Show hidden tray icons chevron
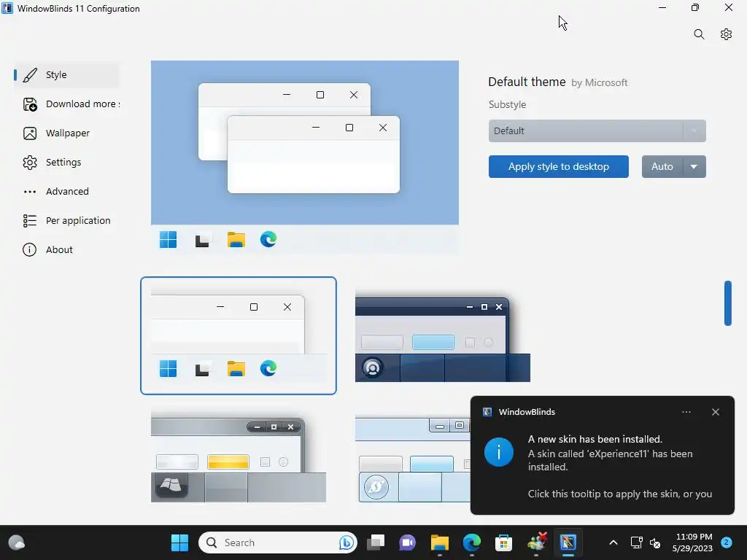Viewport: 747px width, 560px height. coord(614,542)
